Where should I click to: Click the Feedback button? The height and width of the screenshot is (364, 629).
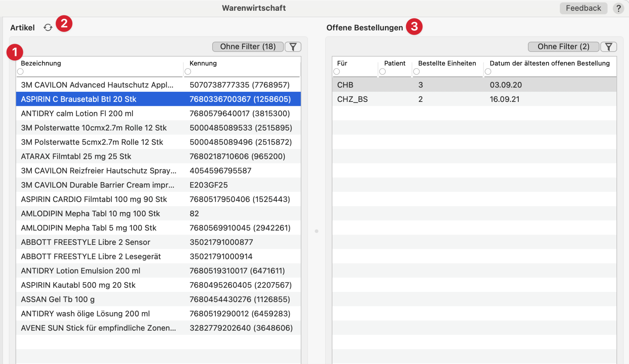tap(583, 8)
